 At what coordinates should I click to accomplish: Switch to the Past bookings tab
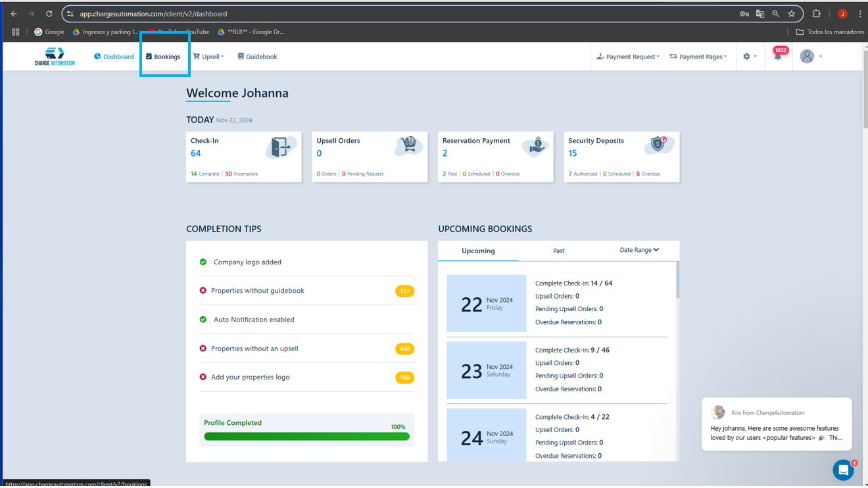pos(558,251)
